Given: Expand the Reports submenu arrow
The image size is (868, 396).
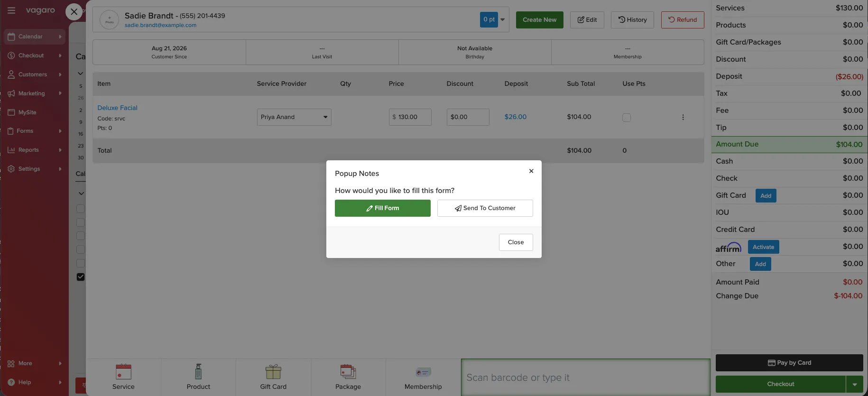Looking at the screenshot, I should tap(60, 150).
